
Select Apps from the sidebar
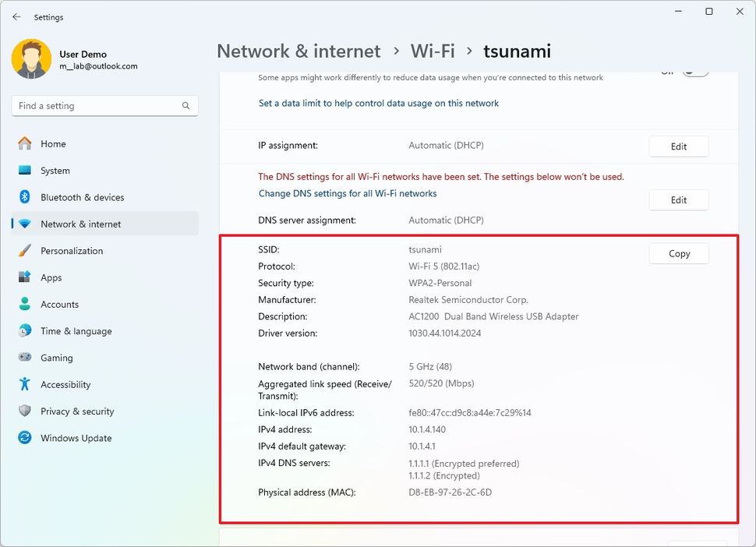51,277
